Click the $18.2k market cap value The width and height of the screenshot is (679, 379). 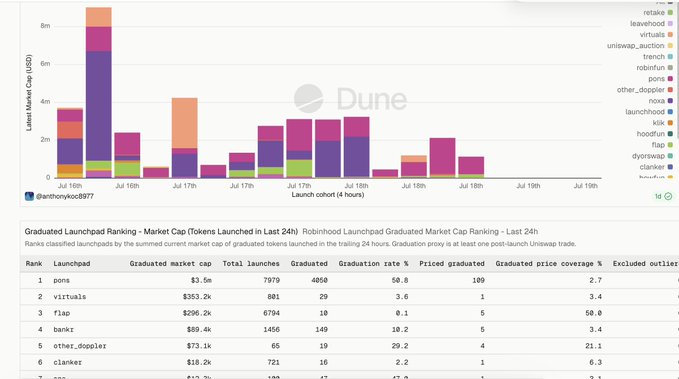pos(199,363)
